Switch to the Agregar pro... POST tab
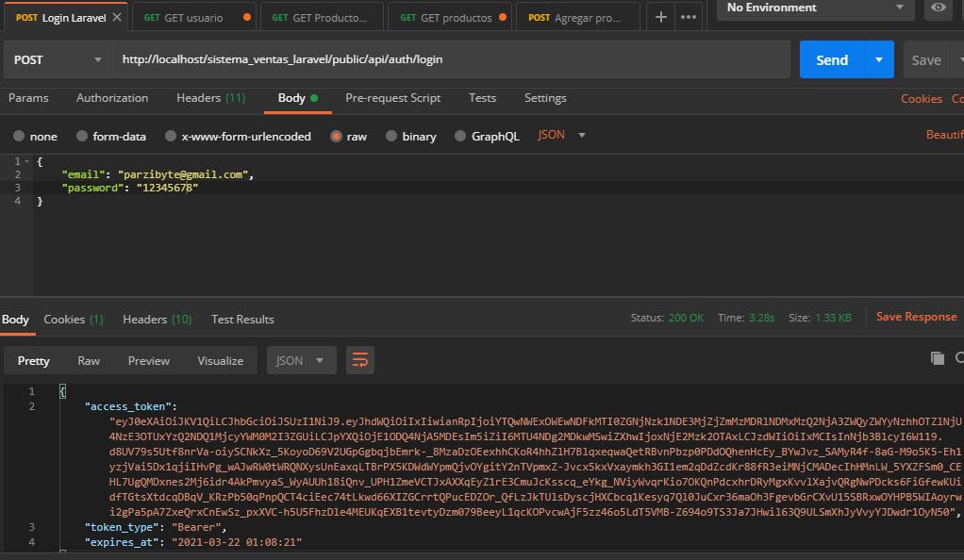The width and height of the screenshot is (964, 560). point(578,18)
